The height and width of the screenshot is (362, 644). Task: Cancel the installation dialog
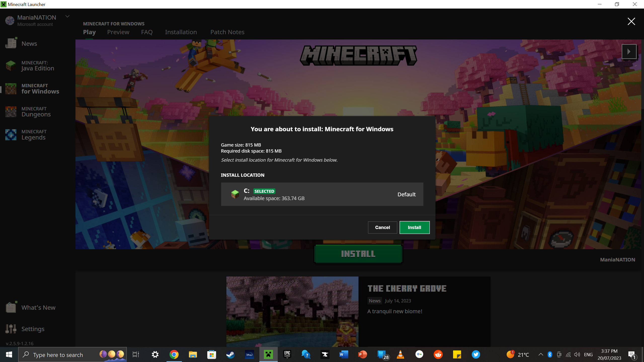(382, 228)
